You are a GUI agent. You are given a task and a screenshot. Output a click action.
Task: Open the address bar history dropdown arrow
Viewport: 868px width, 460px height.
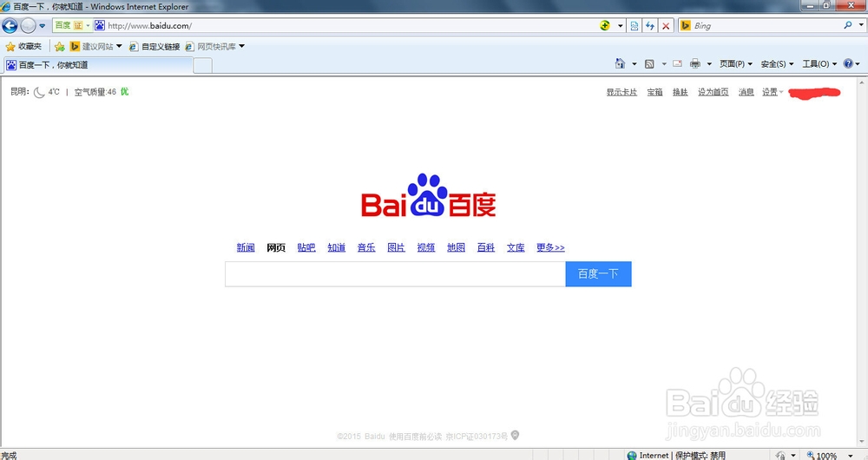620,25
